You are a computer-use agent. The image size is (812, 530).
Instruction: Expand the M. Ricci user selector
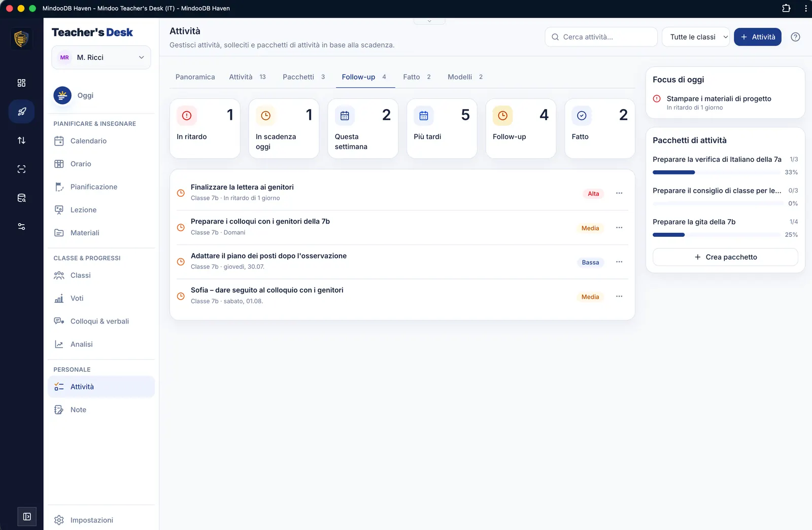[101, 57]
